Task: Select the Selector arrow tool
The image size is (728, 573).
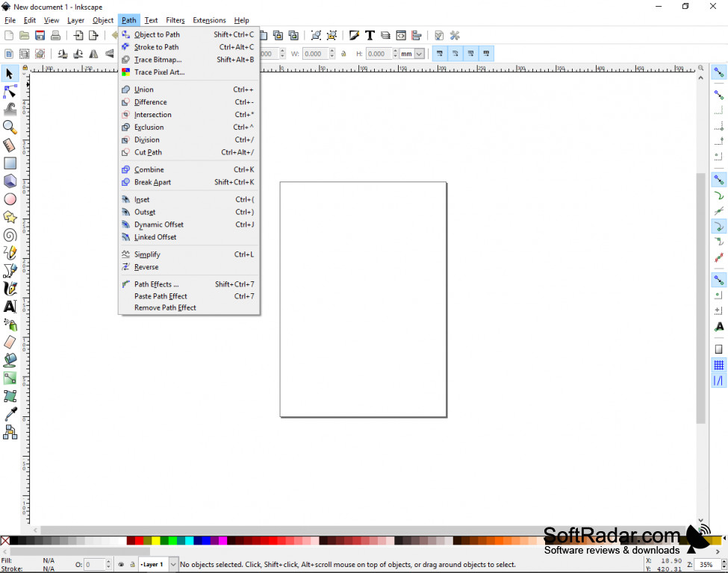Action: point(9,73)
